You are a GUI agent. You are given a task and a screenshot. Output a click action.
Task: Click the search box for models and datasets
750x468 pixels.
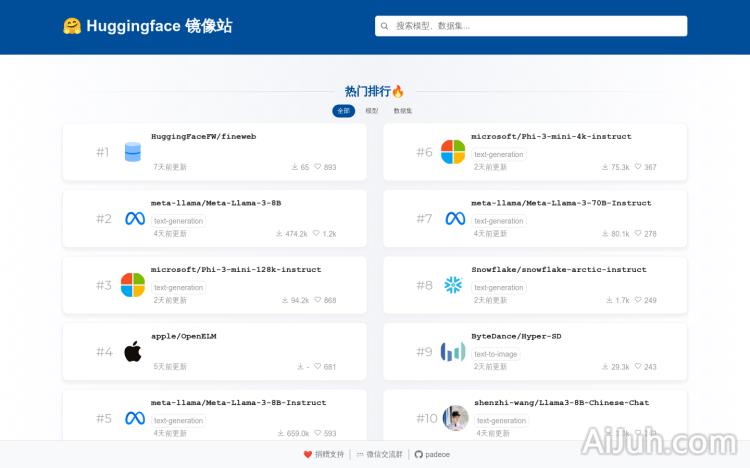pyautogui.click(x=532, y=26)
